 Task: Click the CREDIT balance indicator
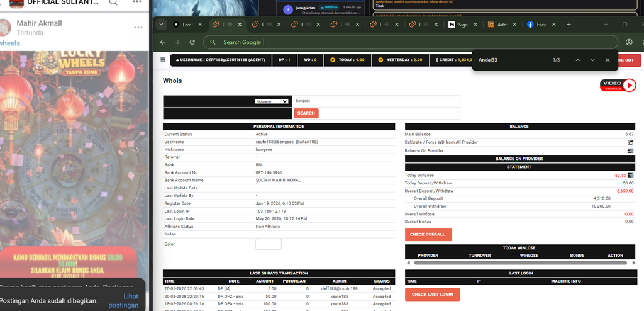(x=450, y=60)
